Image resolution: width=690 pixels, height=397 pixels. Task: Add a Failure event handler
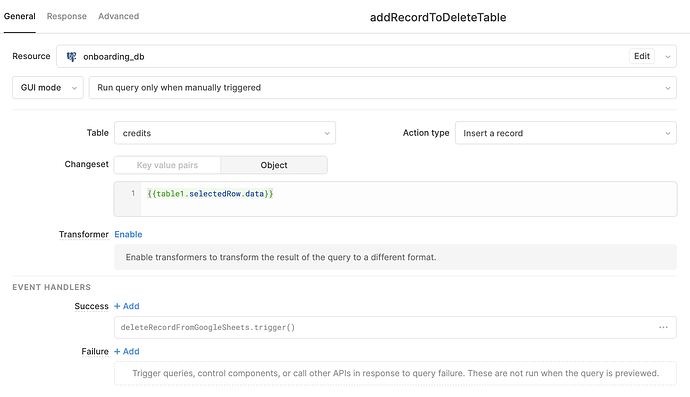(x=127, y=351)
